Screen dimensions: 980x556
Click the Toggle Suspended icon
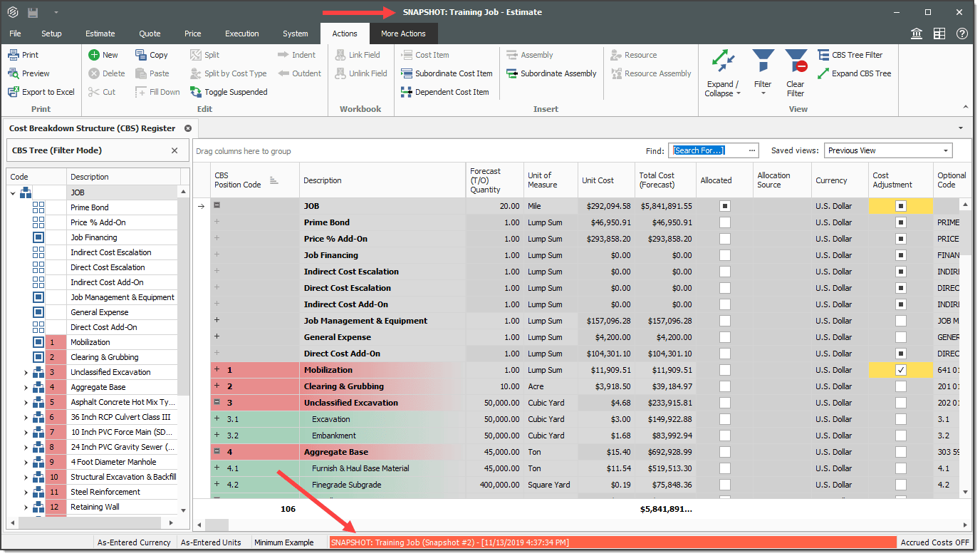(196, 92)
